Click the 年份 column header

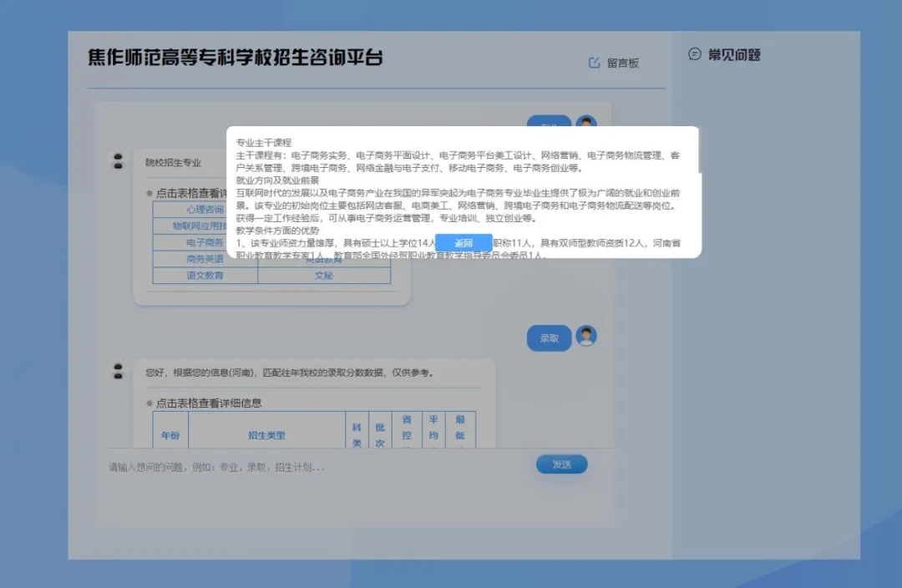click(x=170, y=435)
